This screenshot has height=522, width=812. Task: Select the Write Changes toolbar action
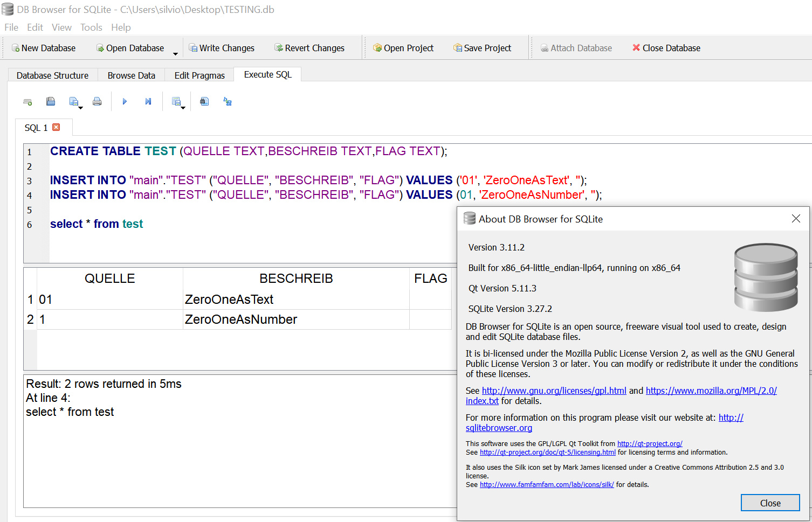click(222, 47)
